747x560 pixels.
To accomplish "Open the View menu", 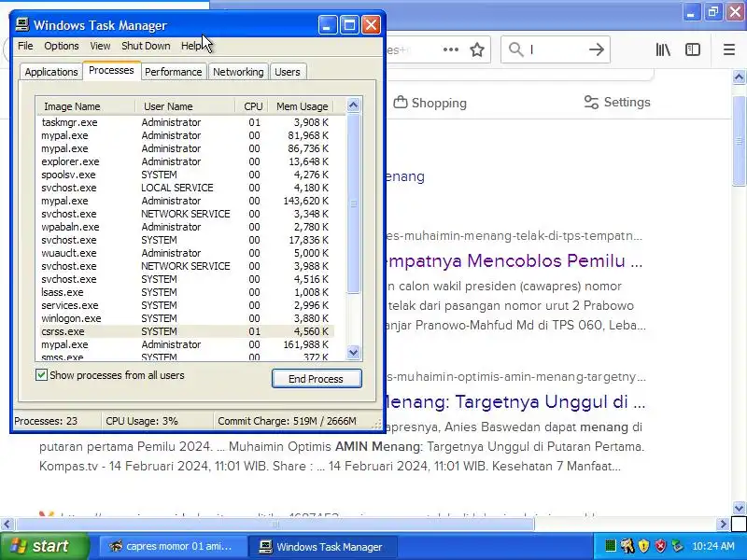I will [x=100, y=46].
